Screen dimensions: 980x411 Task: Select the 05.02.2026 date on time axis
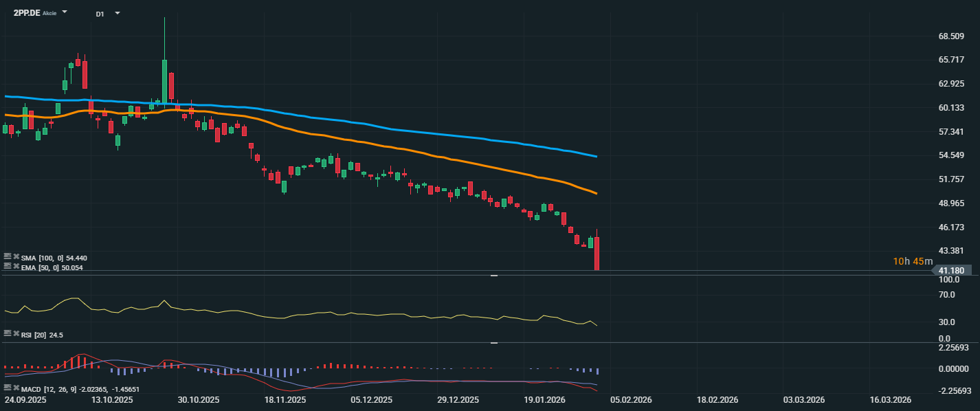[632, 399]
